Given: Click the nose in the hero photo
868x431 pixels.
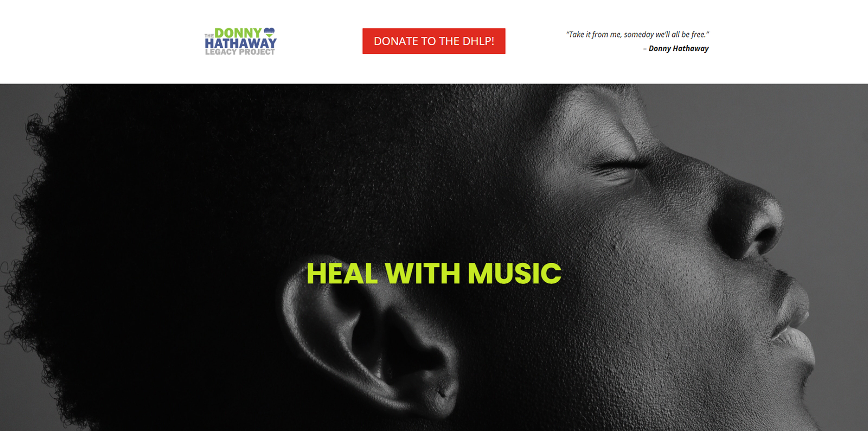Looking at the screenshot, I should click(x=749, y=217).
